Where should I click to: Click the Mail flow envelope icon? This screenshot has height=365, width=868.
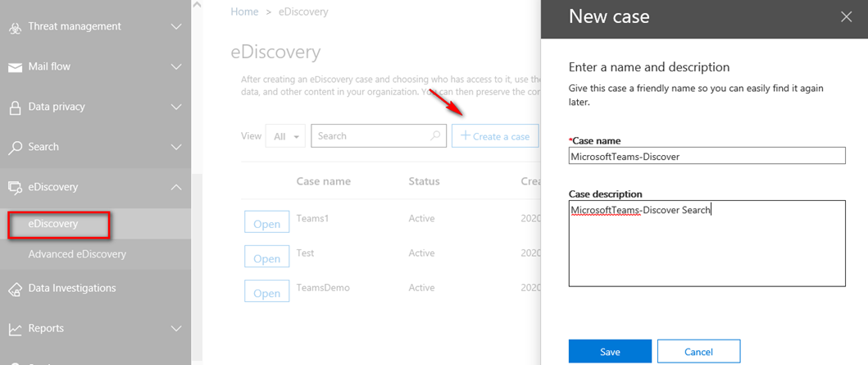click(15, 67)
